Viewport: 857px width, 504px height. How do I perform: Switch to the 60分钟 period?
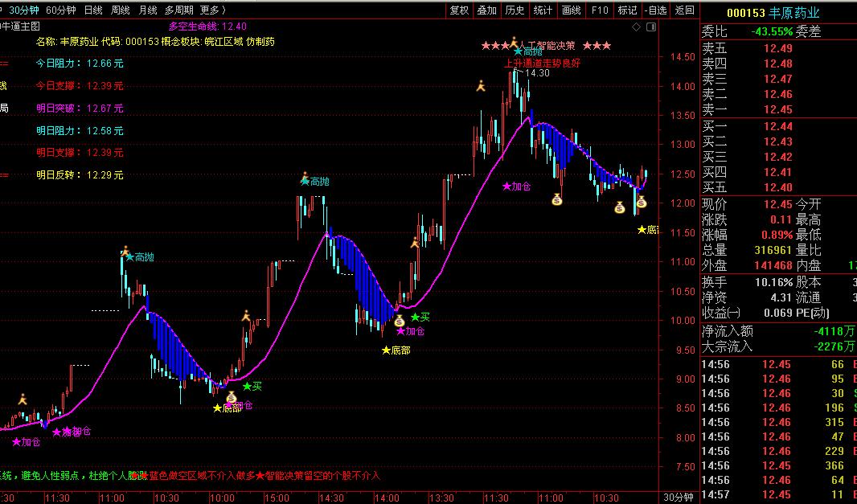pyautogui.click(x=60, y=10)
